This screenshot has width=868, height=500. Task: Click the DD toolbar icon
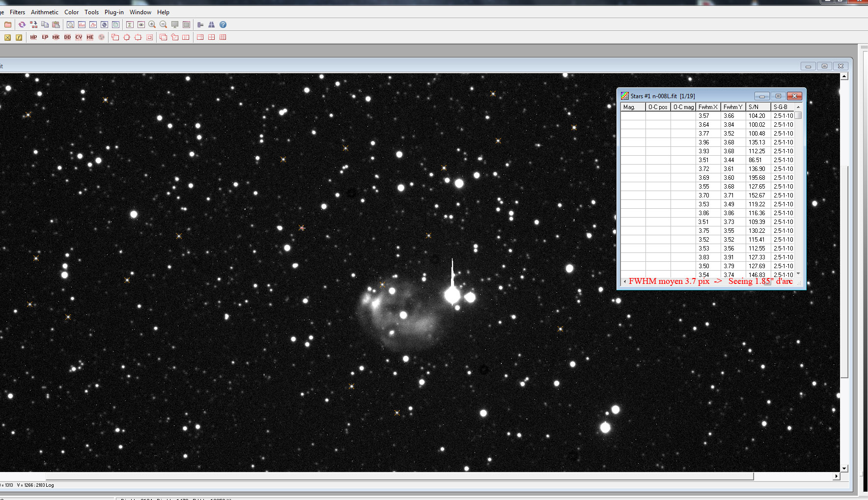(x=67, y=37)
